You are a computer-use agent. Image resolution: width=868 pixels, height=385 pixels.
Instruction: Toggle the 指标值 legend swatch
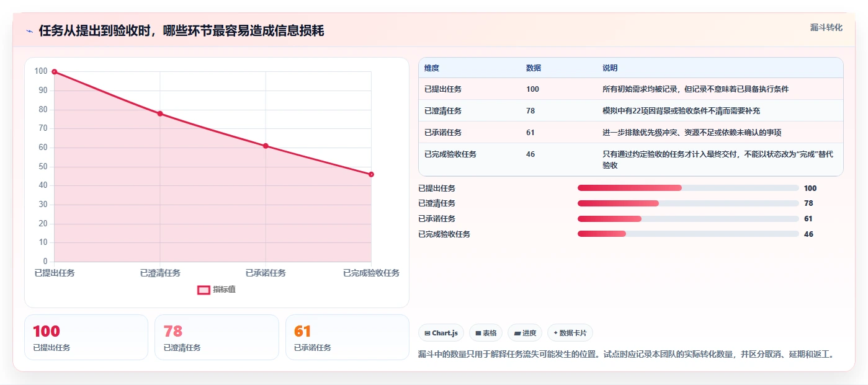coord(204,290)
